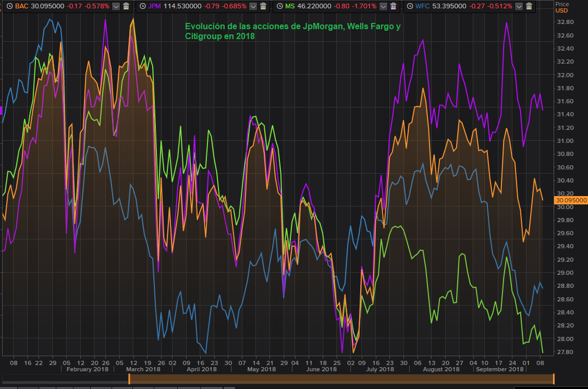Click the March 2018 axis label
Image resolution: width=588 pixels, height=389 pixels.
pyautogui.click(x=143, y=369)
